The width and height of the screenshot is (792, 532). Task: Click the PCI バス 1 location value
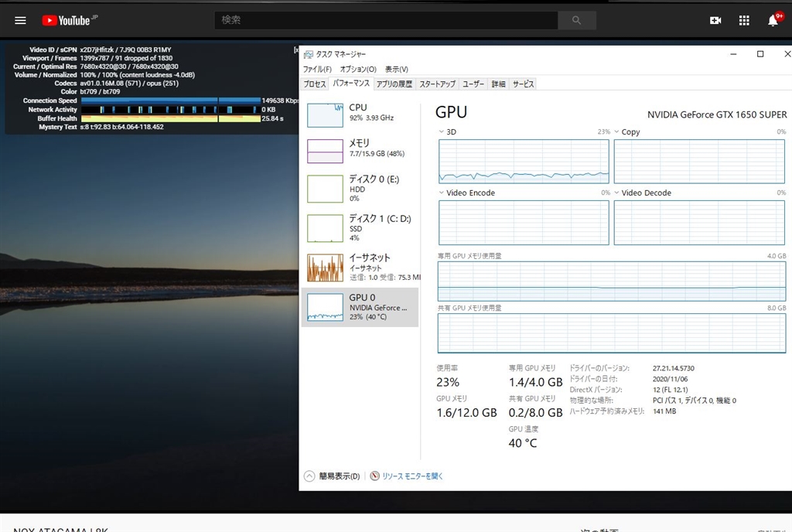click(x=694, y=401)
